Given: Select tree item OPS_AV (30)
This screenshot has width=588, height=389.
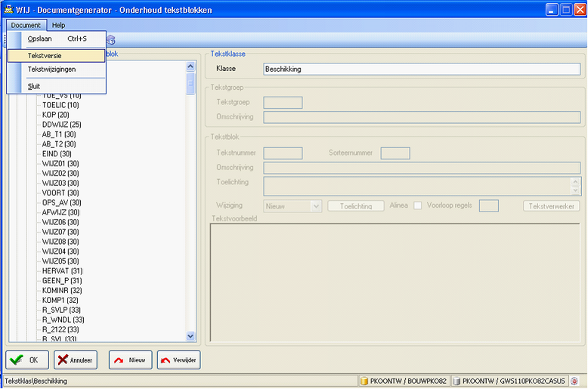Looking at the screenshot, I should pyautogui.click(x=61, y=202).
